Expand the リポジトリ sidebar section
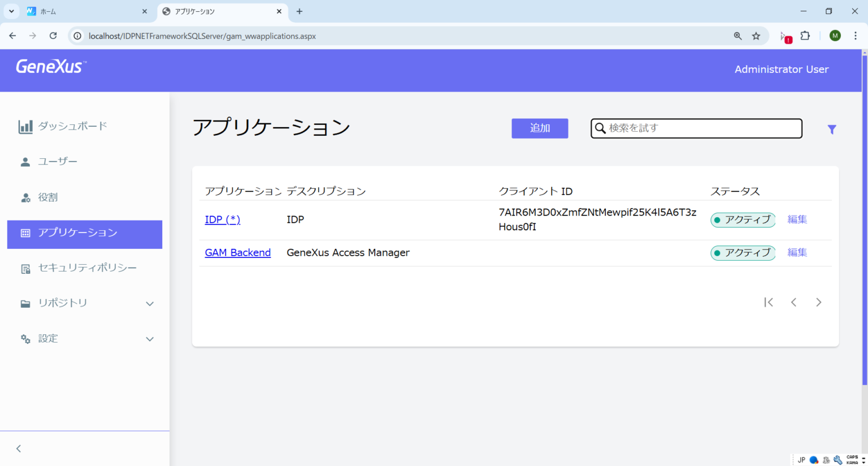This screenshot has height=466, width=868. coord(150,303)
